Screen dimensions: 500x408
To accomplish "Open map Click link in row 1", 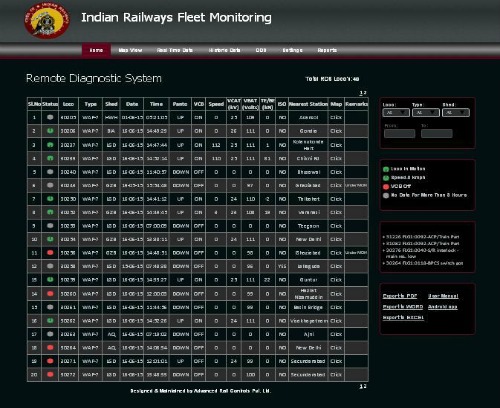I will pyautogui.click(x=336, y=117).
